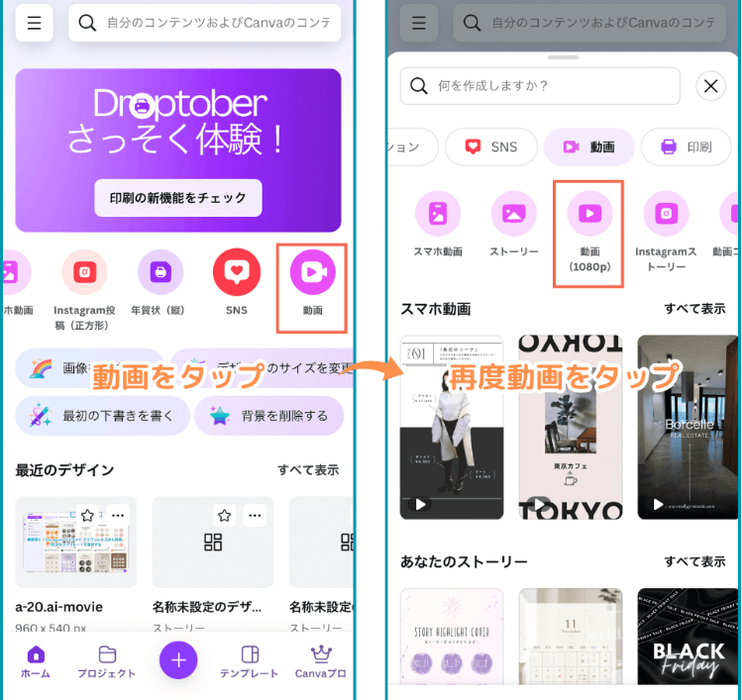Tap the '何を作成しますか？' search field
The width and height of the screenshot is (742, 700).
tap(540, 85)
